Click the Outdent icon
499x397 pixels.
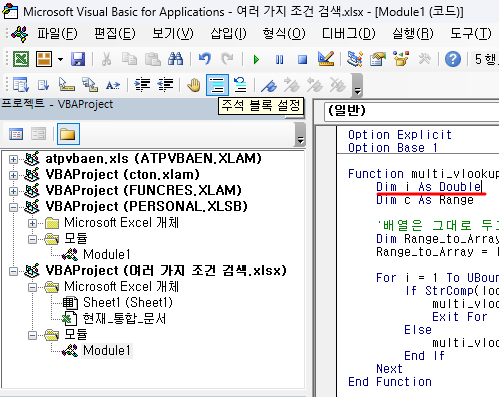pyautogui.click(x=165, y=85)
